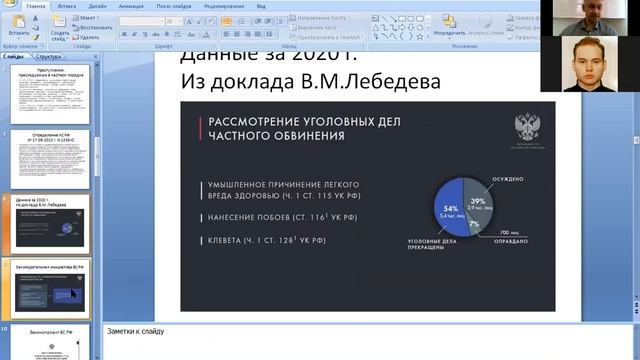Pick the five-point star shape in the gallery
This screenshot has height=360, width=640.
pos(420,37)
